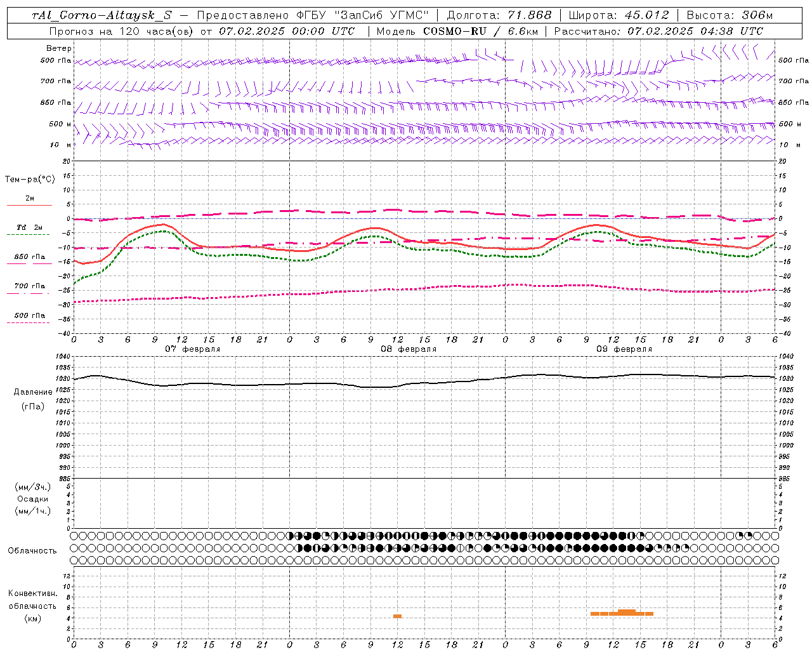Select the Прогноз на 120 часа(ов) text
The width and height of the screenshot is (812, 650).
coord(121,31)
